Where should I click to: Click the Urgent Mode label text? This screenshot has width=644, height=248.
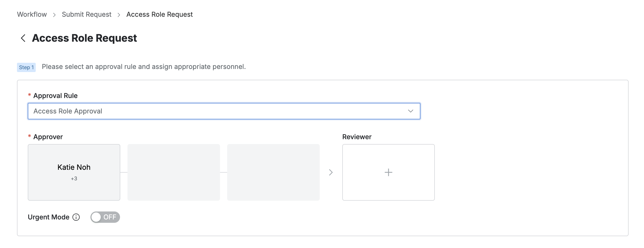pyautogui.click(x=49, y=217)
